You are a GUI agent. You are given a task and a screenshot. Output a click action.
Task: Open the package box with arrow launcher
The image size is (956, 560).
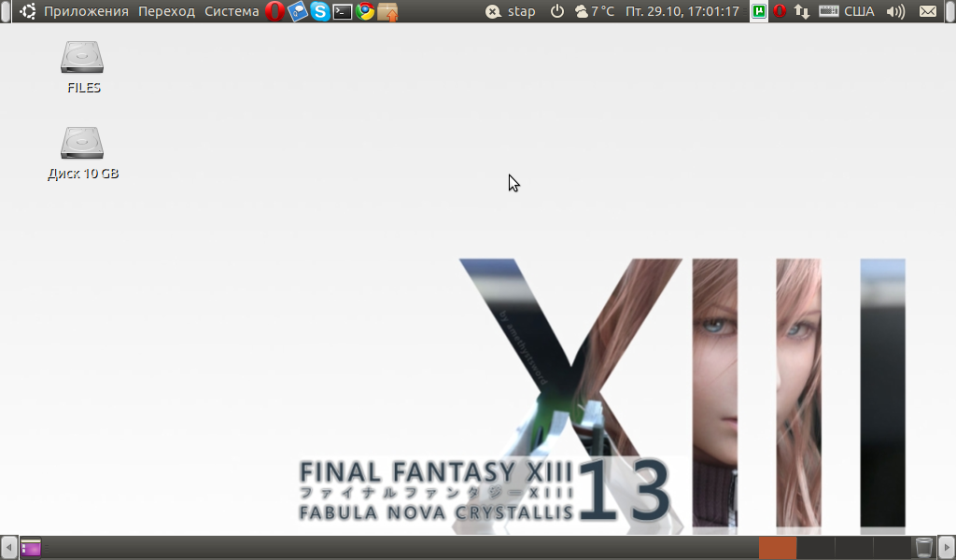(387, 11)
